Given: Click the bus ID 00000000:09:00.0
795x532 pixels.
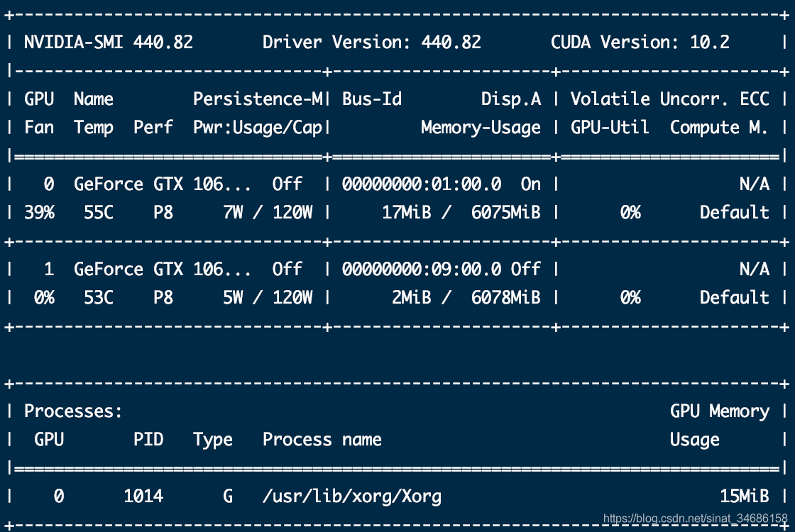Looking at the screenshot, I should (421, 270).
